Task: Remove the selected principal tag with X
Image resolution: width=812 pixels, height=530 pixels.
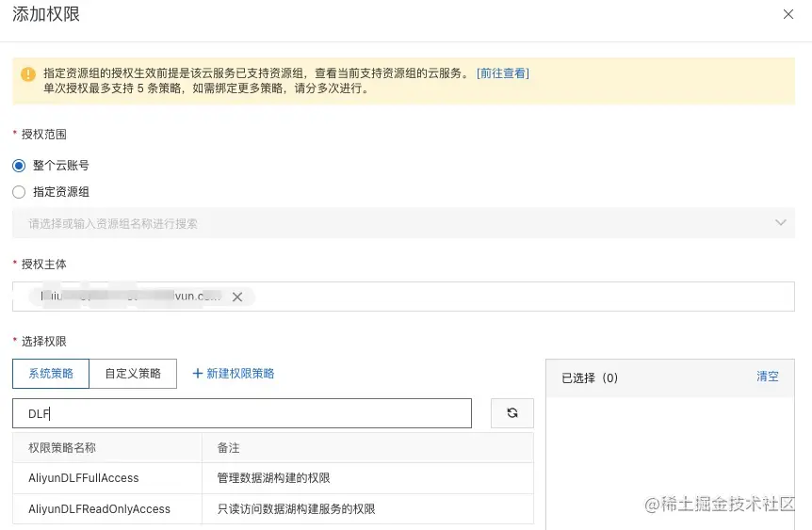Action: (x=237, y=297)
